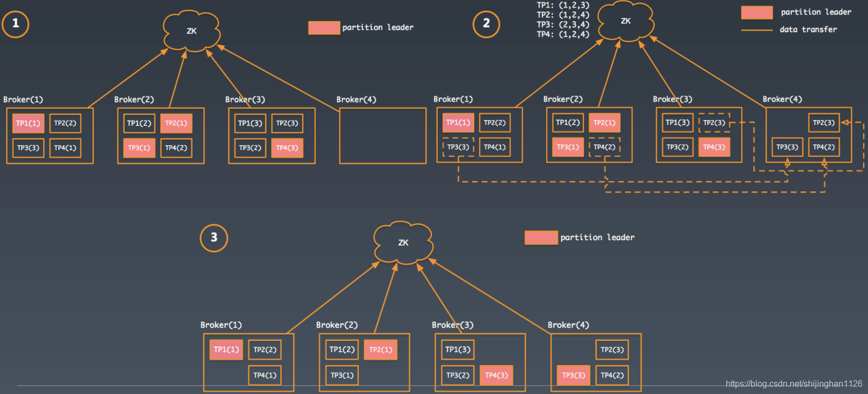Viewport: 868px width, 394px height.
Task: Click TP2(2) in diagram 1 Broker(1)
Action: coord(65,123)
